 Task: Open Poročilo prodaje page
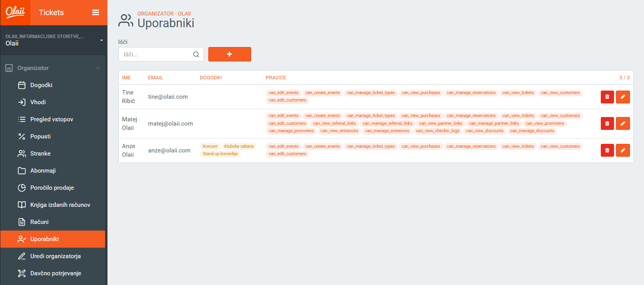coord(52,188)
